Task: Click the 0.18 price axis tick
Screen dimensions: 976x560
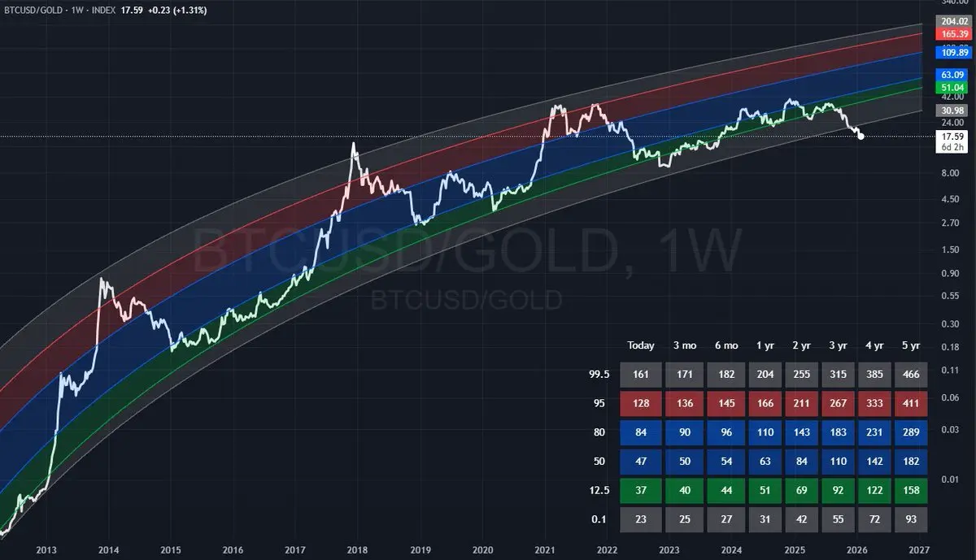Action: (951, 347)
